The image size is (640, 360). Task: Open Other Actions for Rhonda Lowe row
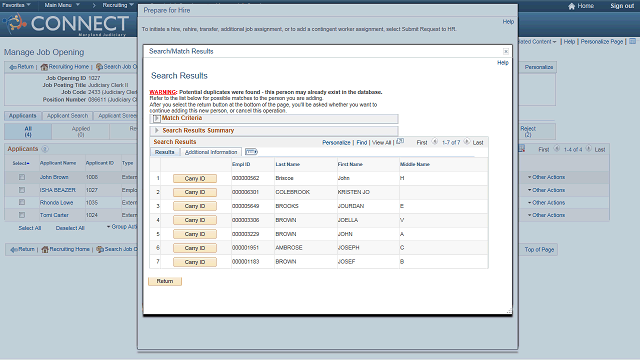click(x=547, y=202)
